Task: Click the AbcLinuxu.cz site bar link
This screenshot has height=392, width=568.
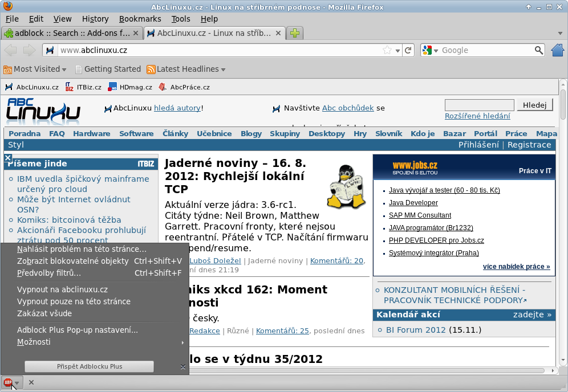Action: click(x=32, y=87)
